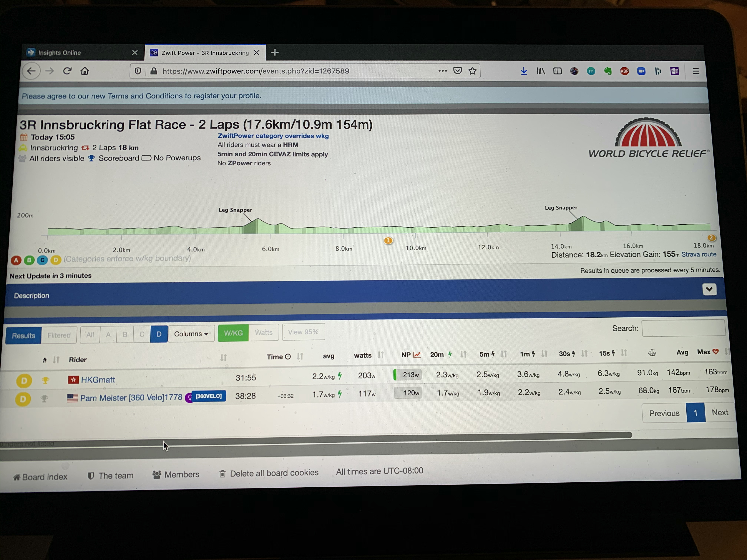Select the Results view button
This screenshot has width=747, height=560.
point(23,336)
